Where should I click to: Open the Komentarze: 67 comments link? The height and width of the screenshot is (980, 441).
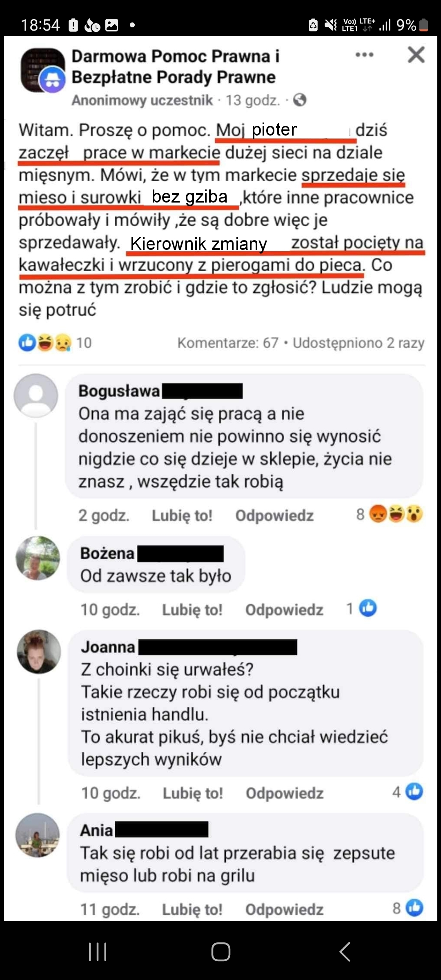click(x=228, y=343)
